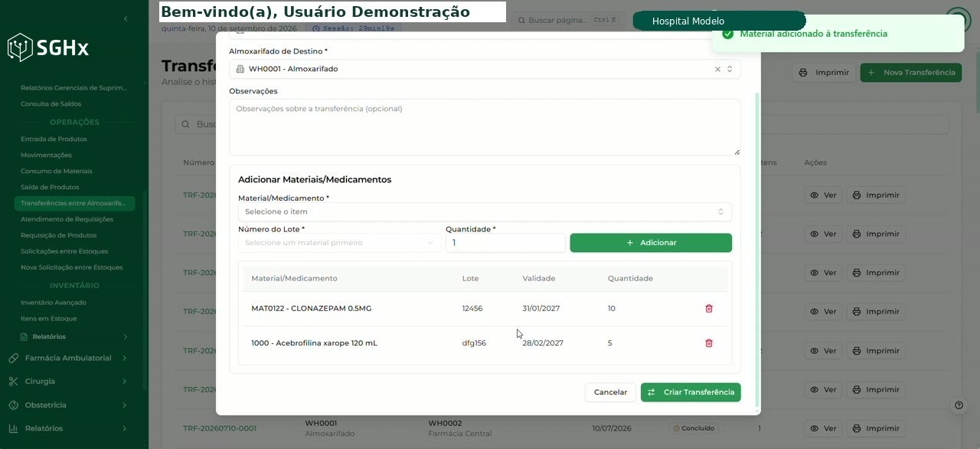The width and height of the screenshot is (980, 449).
Task: Open Itens em Estoque
Action: 49,319
